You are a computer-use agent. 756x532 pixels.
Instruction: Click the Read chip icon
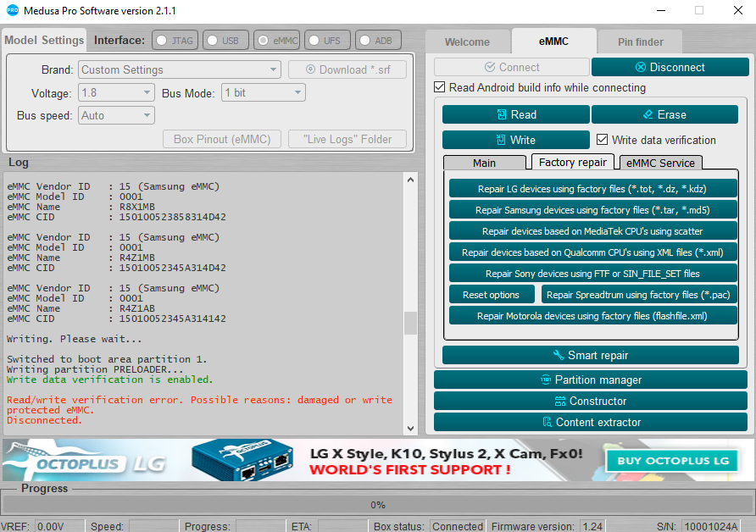pyautogui.click(x=502, y=114)
